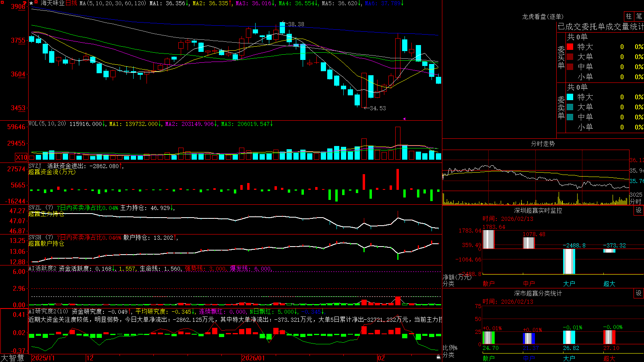The height and width of the screenshot is (362, 644).
Task: Click the 27.10 超大 bar in 分类统计
Action: coord(609,337)
